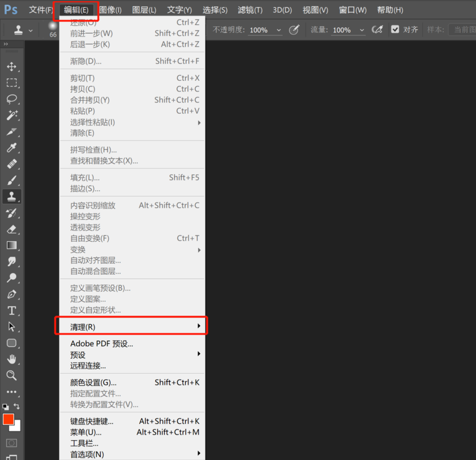Viewport: 476px width, 460px height.
Task: Click the Photoshop Ps logo
Action: tap(11, 10)
